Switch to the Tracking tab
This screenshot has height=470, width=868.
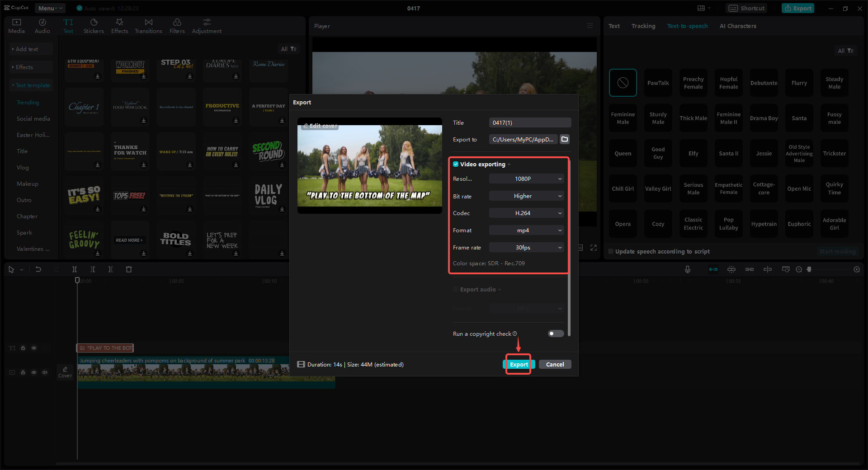[x=643, y=26]
